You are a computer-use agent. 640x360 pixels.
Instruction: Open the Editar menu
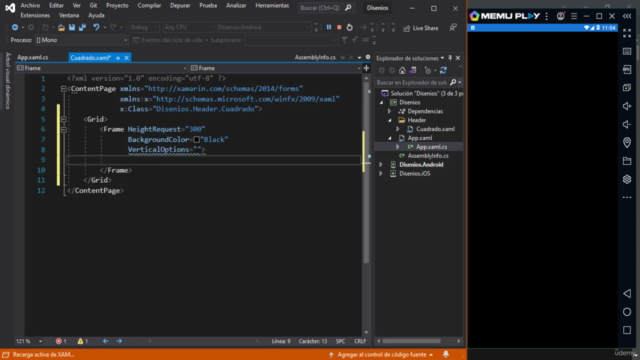coord(56,6)
